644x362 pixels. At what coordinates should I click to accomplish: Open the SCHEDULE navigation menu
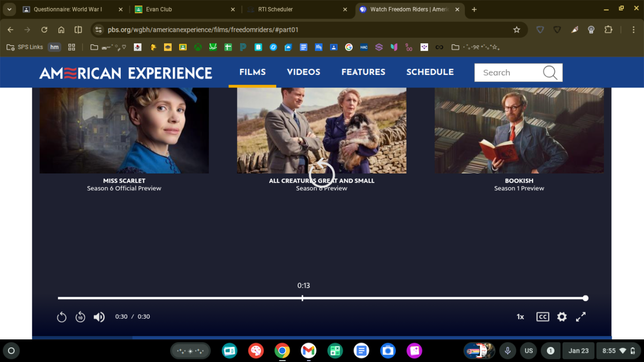[x=430, y=72]
